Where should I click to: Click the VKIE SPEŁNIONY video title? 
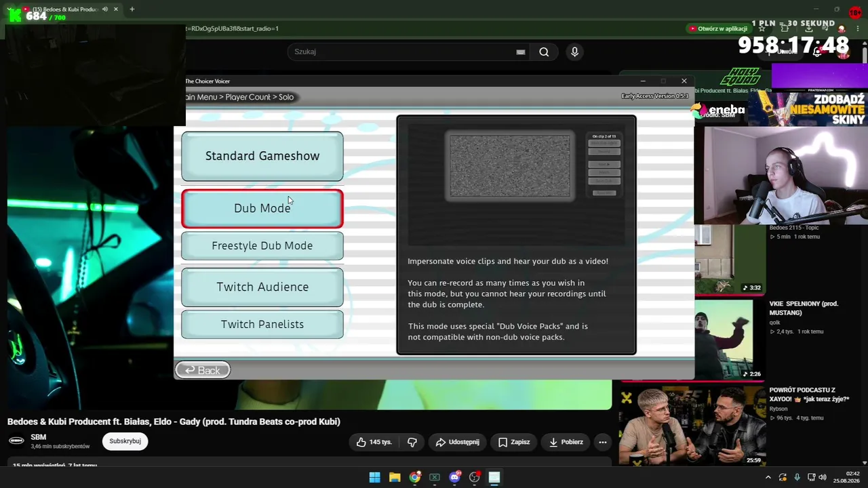tap(804, 308)
